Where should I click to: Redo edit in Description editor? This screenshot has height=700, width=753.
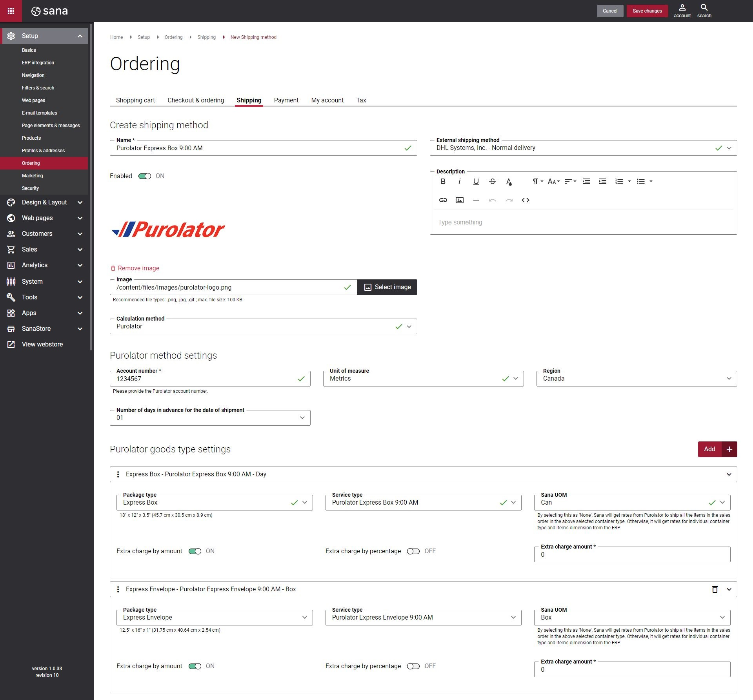[x=509, y=200]
